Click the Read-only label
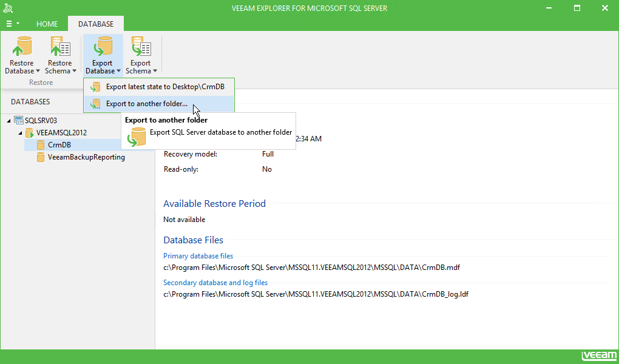The height and width of the screenshot is (364, 619). click(181, 169)
